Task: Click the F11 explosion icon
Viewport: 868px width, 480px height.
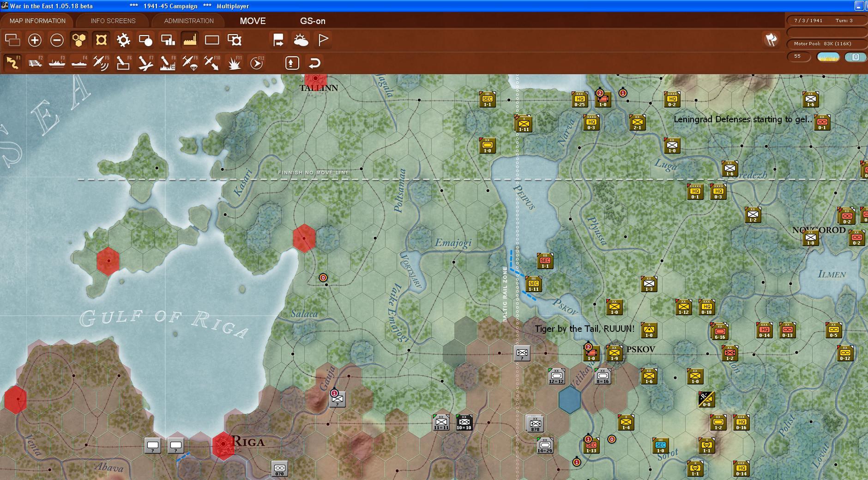Action: 235,63
